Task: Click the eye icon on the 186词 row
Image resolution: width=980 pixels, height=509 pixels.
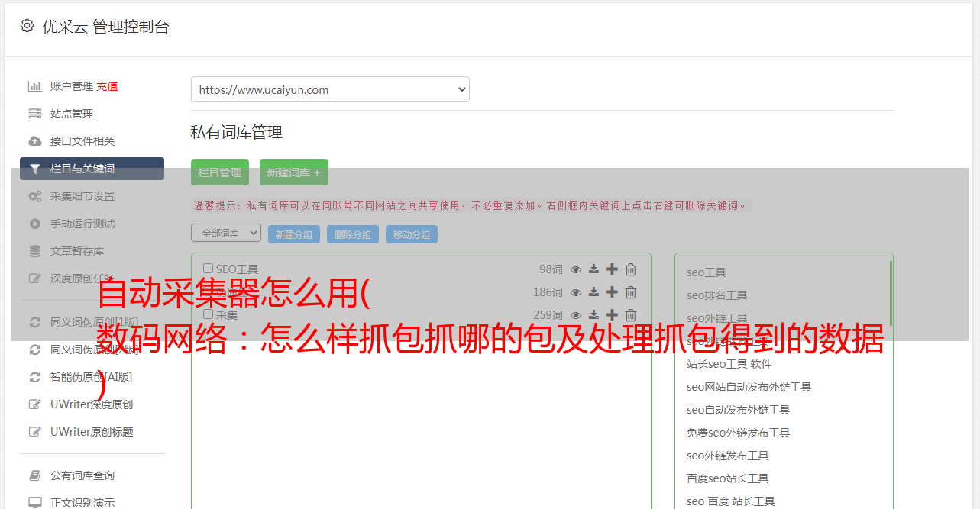Action: [x=576, y=292]
